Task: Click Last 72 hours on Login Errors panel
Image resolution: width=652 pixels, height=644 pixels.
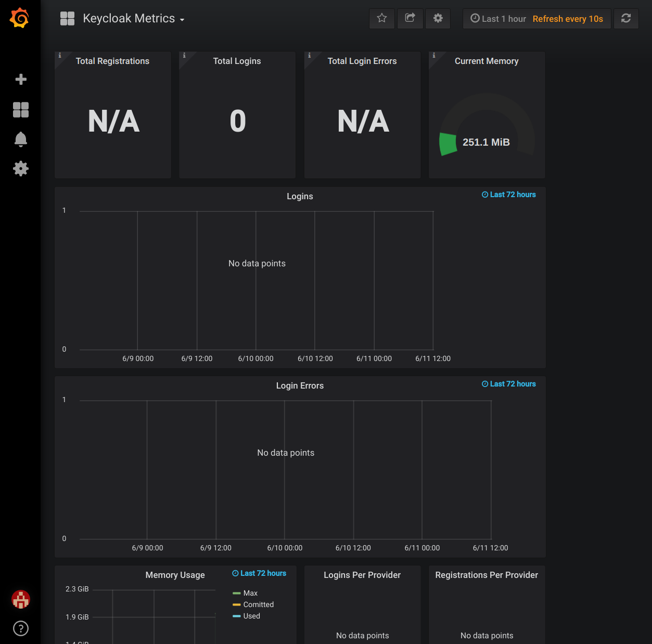Action: coord(508,384)
